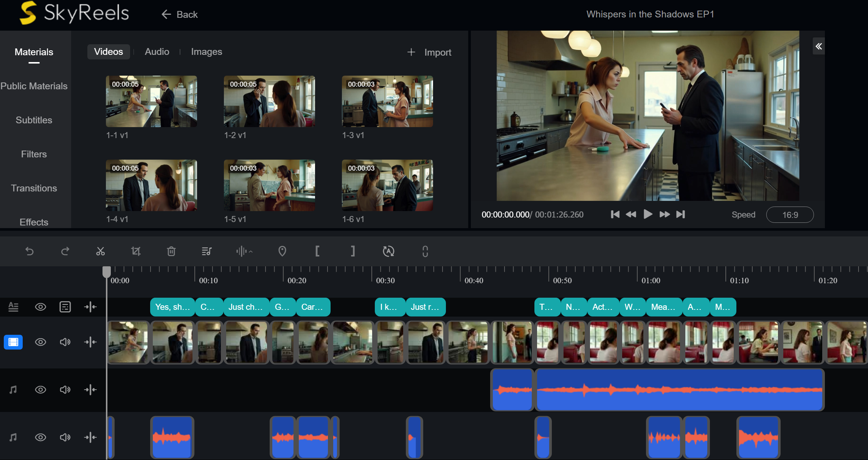The image size is (868, 460).
Task: Click the timeline ruler at 00:30
Action: 385,280
